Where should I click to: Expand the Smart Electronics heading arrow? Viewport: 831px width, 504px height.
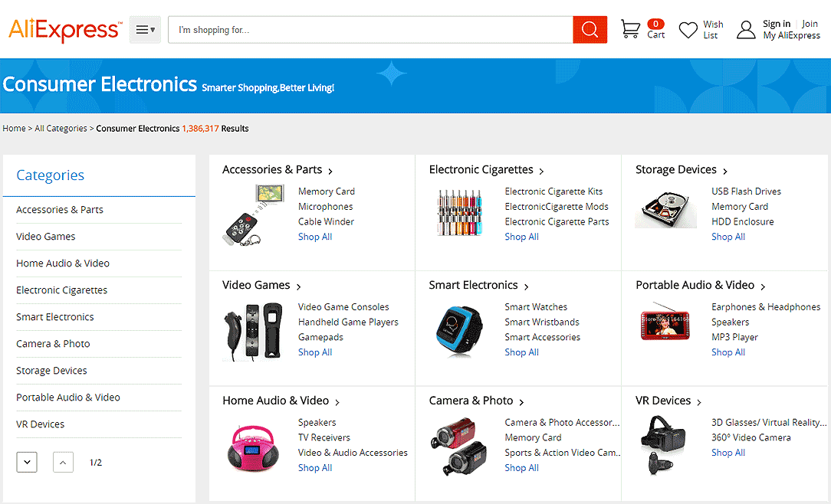(x=526, y=286)
